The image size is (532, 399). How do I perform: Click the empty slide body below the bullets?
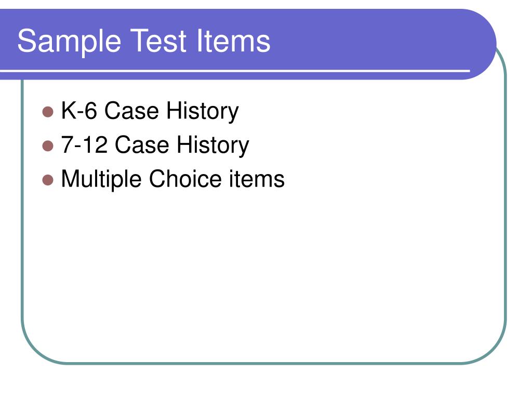point(263,271)
